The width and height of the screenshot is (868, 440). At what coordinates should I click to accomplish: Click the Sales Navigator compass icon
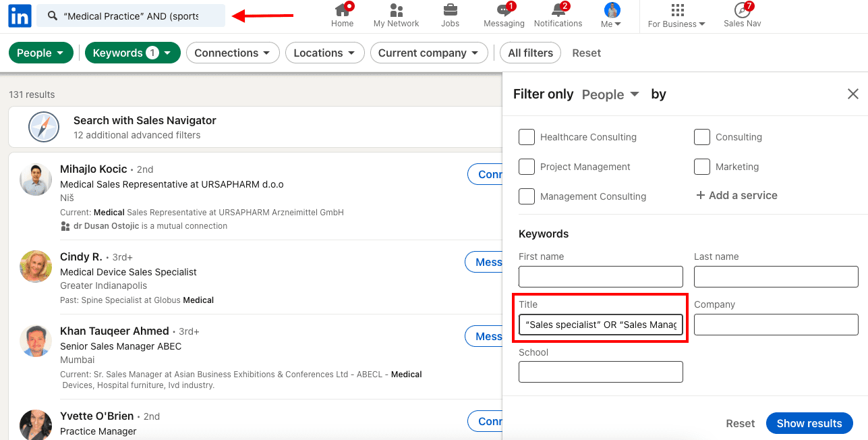coord(44,127)
